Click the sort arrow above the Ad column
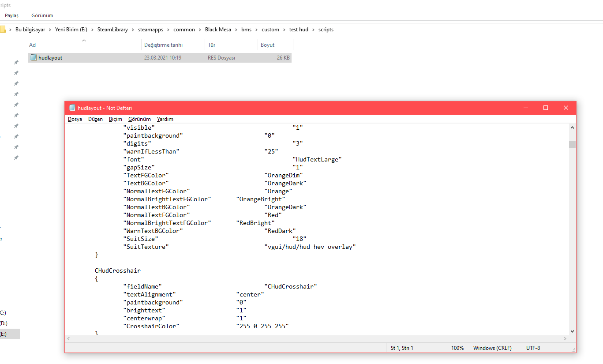Image resolution: width=603 pixels, height=364 pixels. [84, 41]
